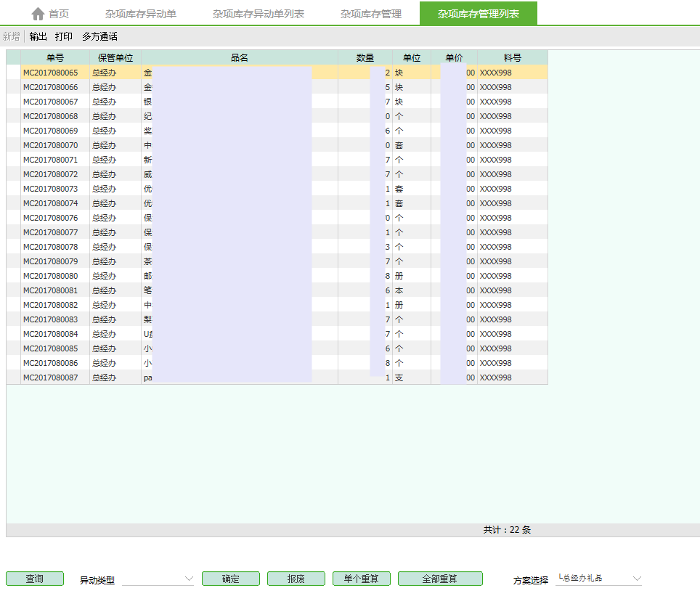
Task: Open the 方案选择 dropdown
Action: (x=637, y=579)
